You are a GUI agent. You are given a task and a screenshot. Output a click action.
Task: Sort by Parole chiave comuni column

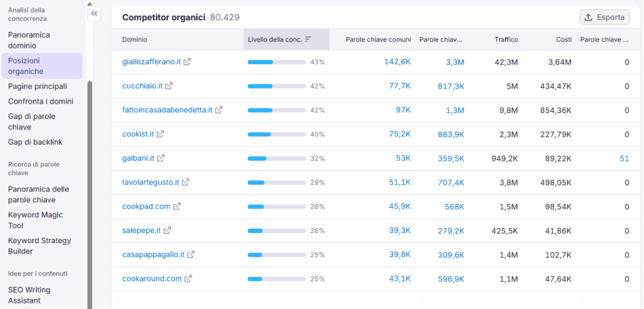coord(378,40)
